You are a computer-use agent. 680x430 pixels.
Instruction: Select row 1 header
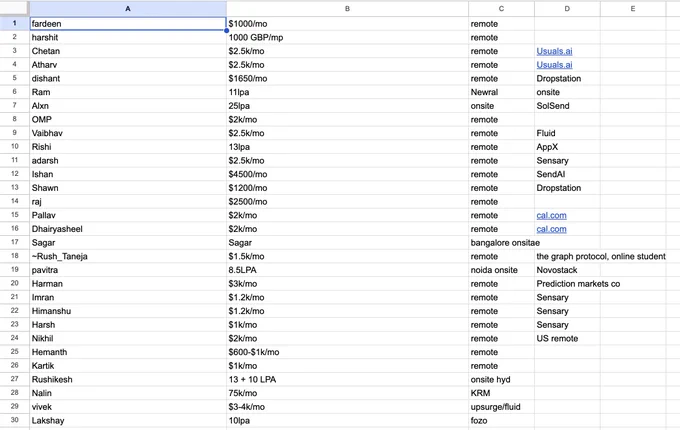15,24
